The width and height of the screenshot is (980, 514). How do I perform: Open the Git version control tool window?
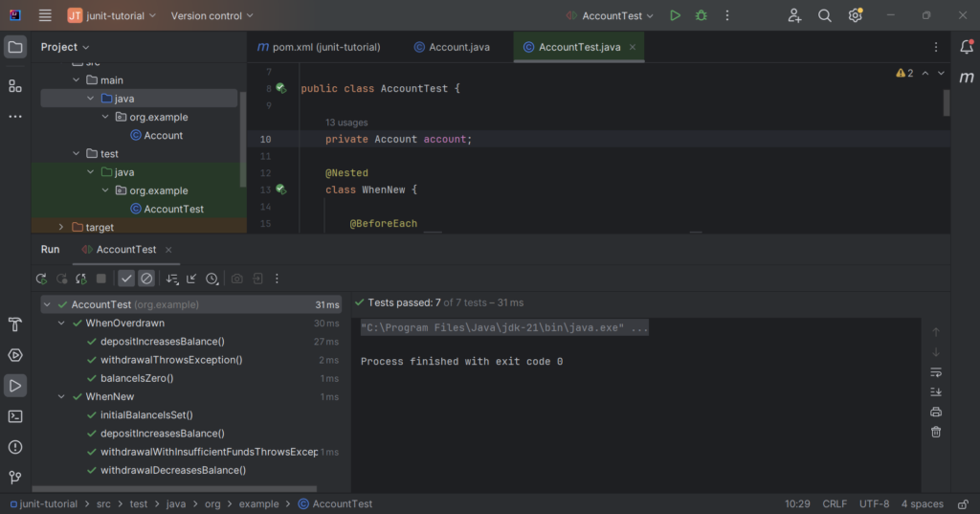[15, 478]
